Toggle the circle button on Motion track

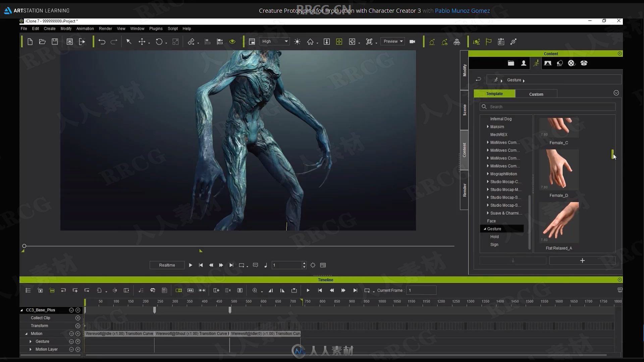pos(71,334)
